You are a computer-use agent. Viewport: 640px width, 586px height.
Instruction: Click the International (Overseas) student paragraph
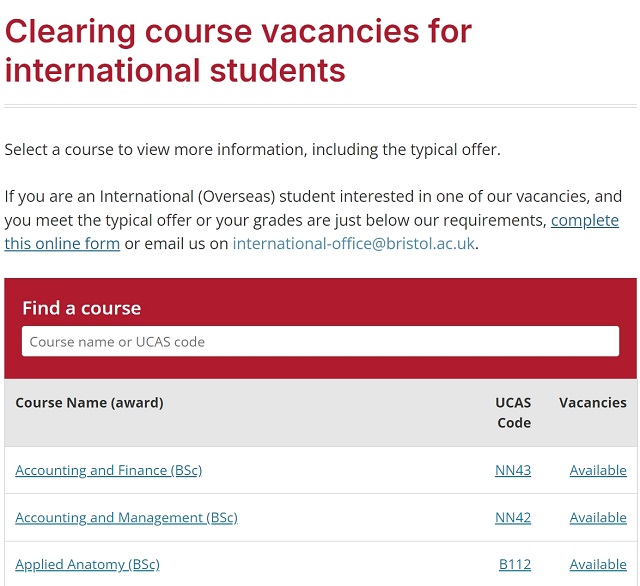313,220
